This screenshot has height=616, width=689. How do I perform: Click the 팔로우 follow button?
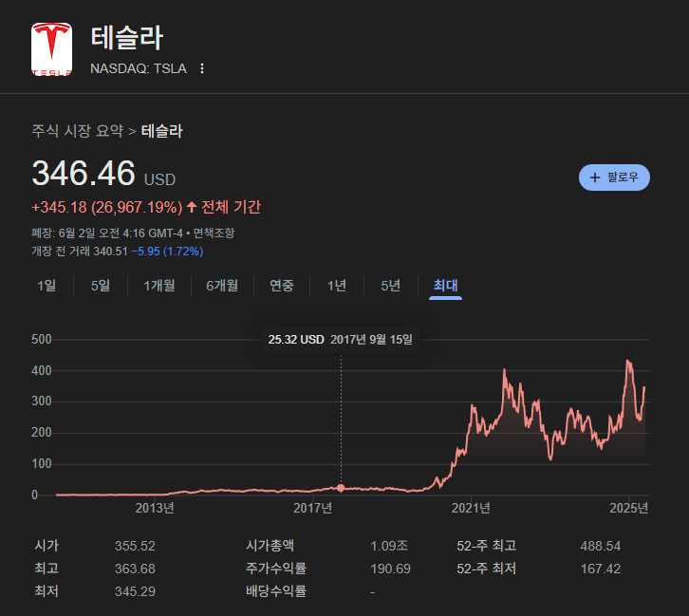pyautogui.click(x=614, y=177)
